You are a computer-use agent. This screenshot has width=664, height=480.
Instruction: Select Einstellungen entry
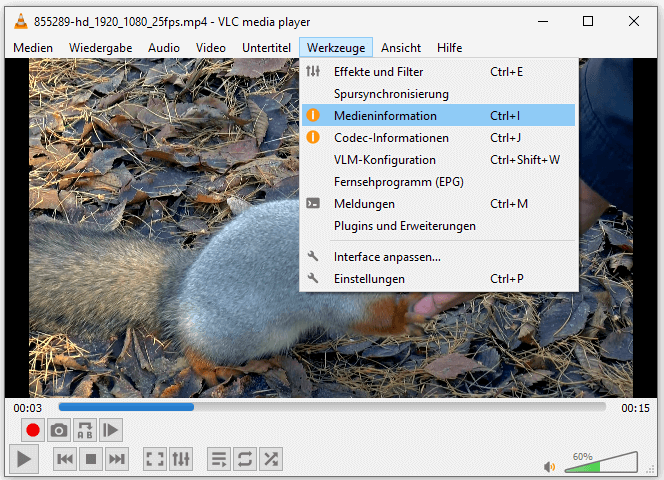[438, 279]
